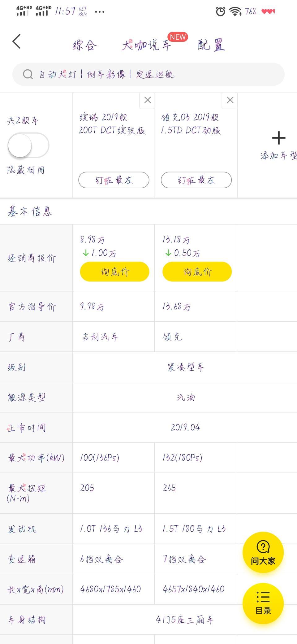297x644 pixels.
Task: Tap the alarm clock status icon
Action: point(220,12)
